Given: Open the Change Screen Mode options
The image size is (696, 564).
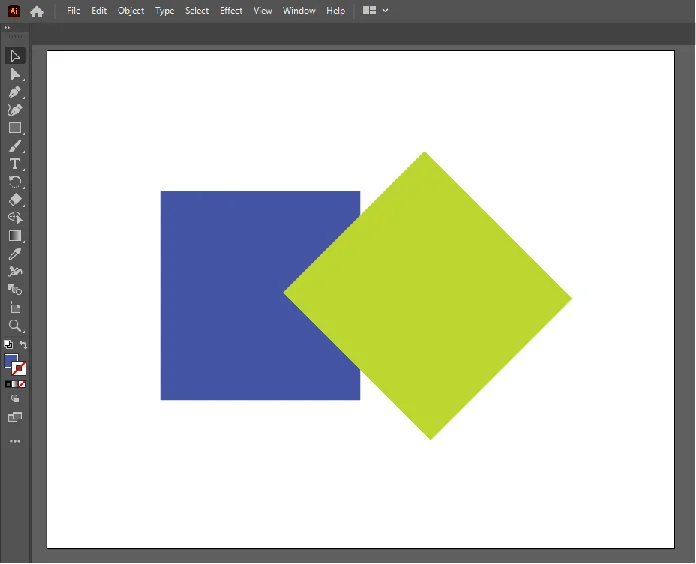Looking at the screenshot, I should coord(15,417).
